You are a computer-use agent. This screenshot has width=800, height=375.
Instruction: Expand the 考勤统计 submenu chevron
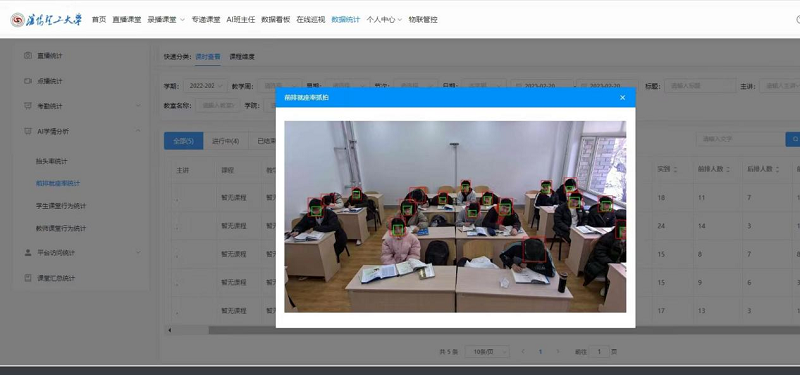tap(138, 106)
